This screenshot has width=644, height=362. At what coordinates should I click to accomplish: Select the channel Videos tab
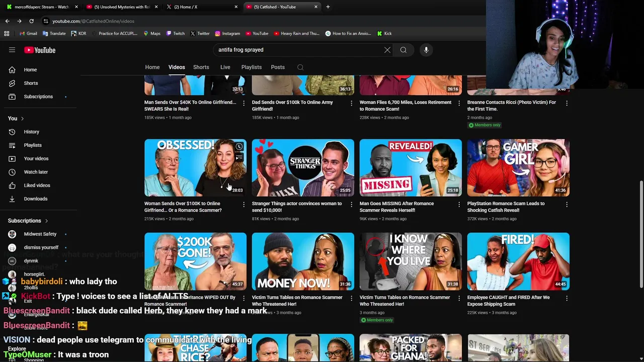177,67
